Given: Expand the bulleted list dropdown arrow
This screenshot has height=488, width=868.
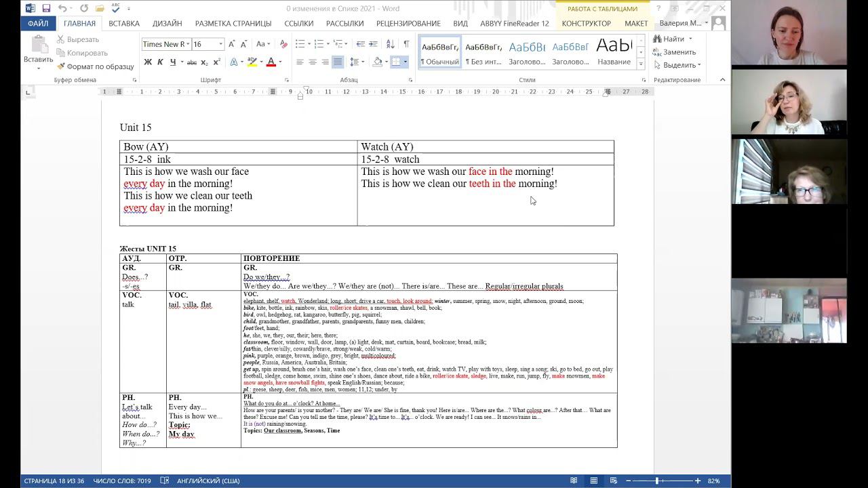Looking at the screenshot, I should coord(309,44).
